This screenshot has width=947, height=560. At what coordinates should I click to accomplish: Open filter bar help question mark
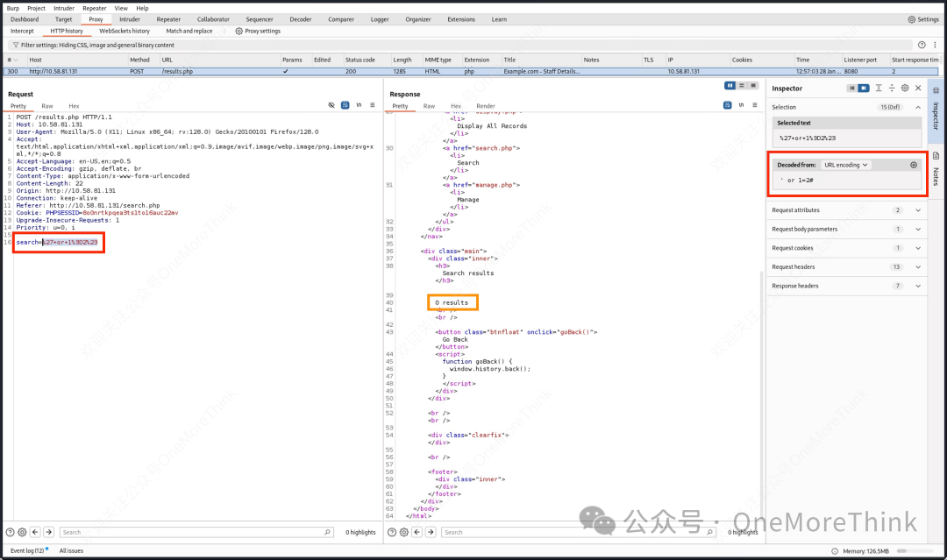pos(922,45)
